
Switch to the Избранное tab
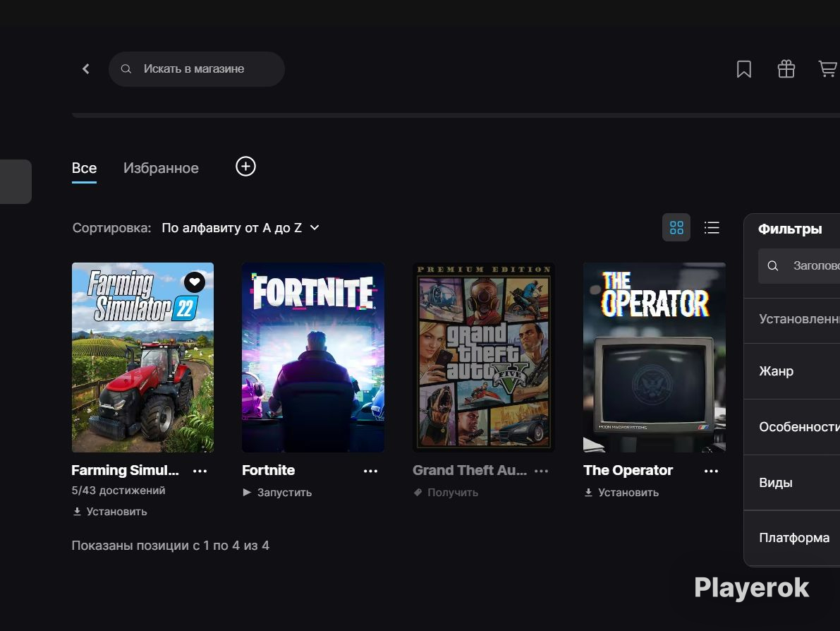[x=161, y=169]
